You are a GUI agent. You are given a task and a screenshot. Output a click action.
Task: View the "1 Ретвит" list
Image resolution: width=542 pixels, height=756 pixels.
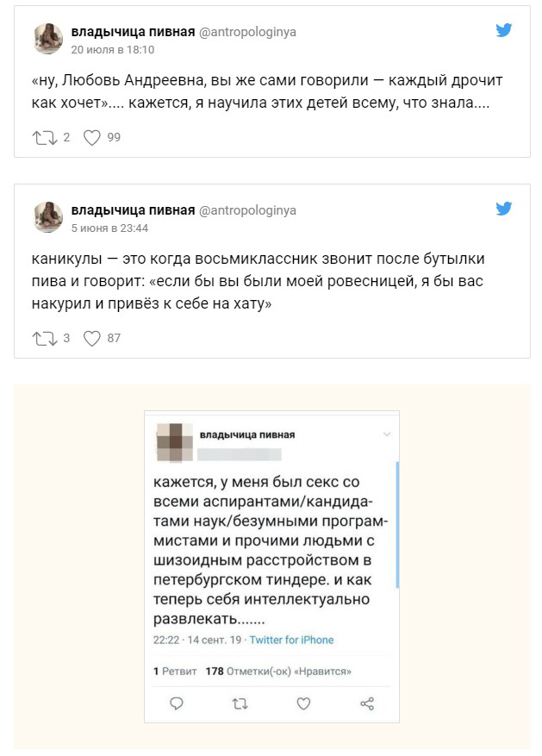[x=175, y=671]
